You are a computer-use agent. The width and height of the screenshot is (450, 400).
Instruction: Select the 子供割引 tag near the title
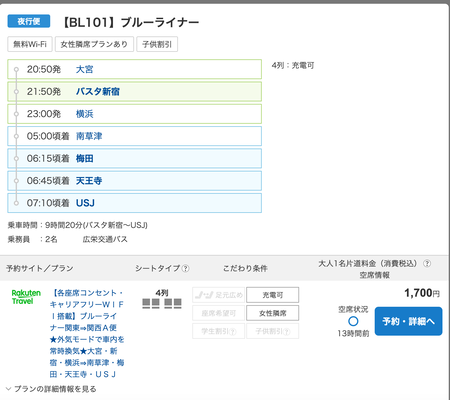tap(157, 44)
